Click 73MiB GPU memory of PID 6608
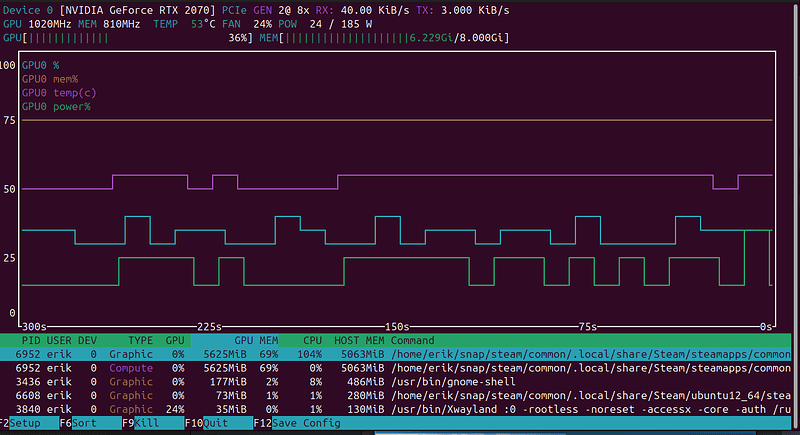Viewport: 800px width, 435px height. [x=231, y=395]
